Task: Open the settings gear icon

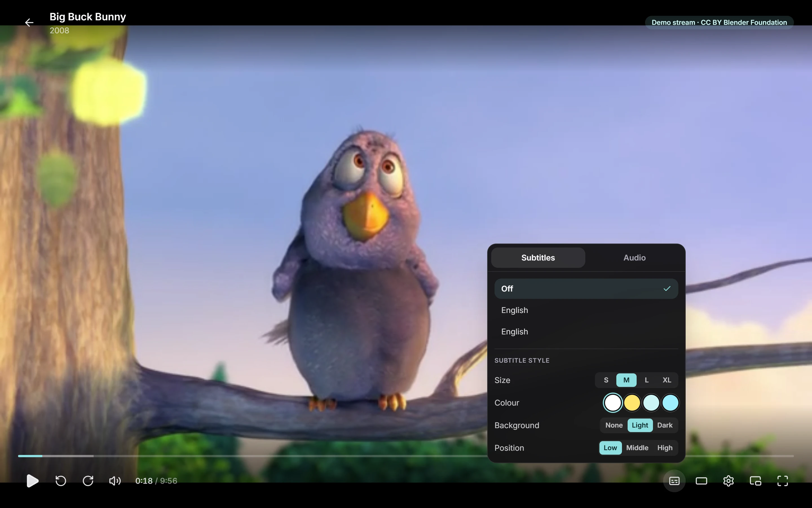Action: click(729, 481)
